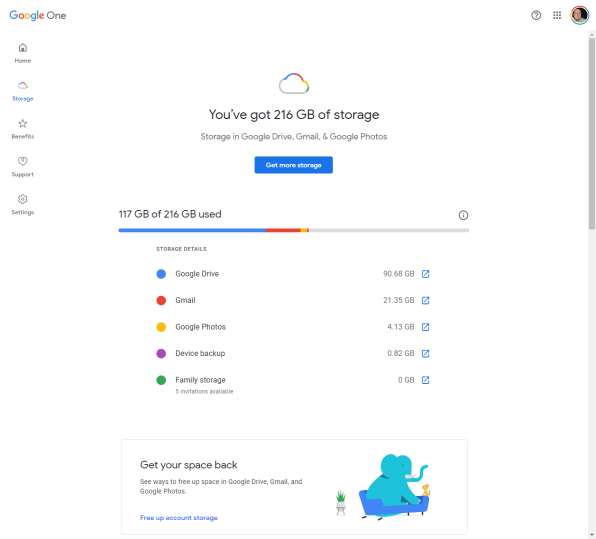Click the Device backup row label

200,354
